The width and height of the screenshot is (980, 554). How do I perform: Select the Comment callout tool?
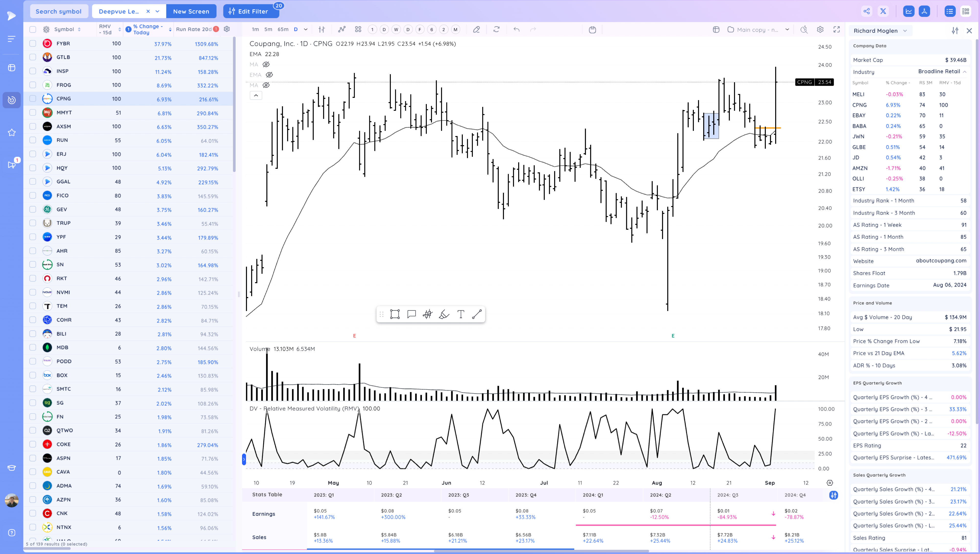coord(411,314)
